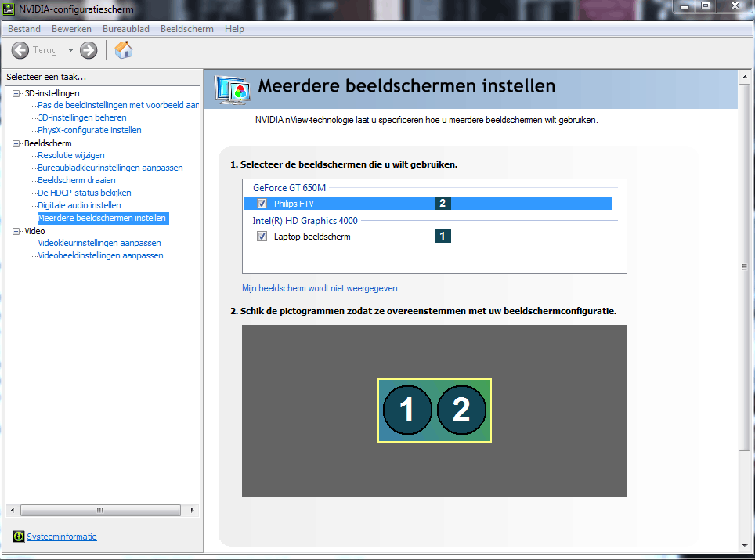This screenshot has height=560, width=755.
Task: Select Beeldscherm draaien
Action: (77, 180)
